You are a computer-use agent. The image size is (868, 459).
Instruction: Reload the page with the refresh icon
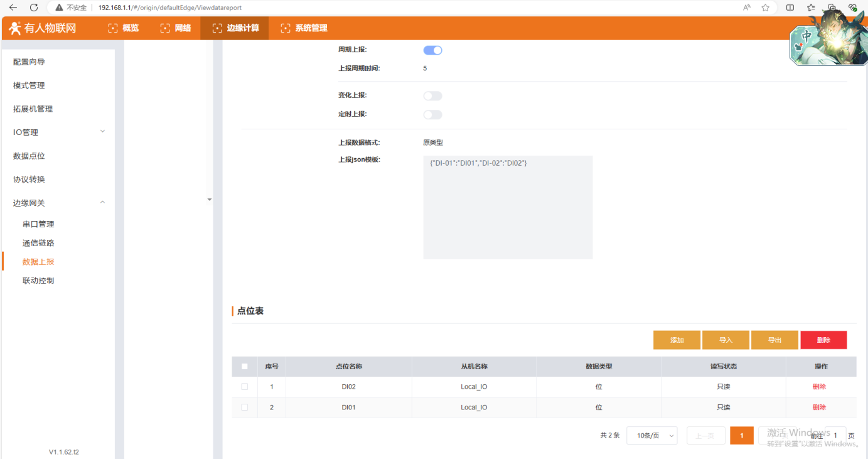[34, 8]
